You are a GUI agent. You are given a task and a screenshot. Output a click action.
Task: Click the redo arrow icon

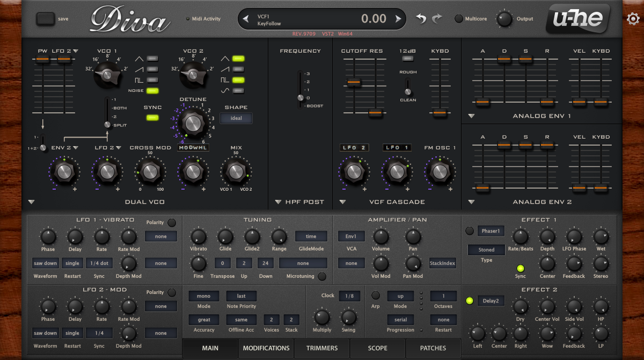[x=437, y=19]
